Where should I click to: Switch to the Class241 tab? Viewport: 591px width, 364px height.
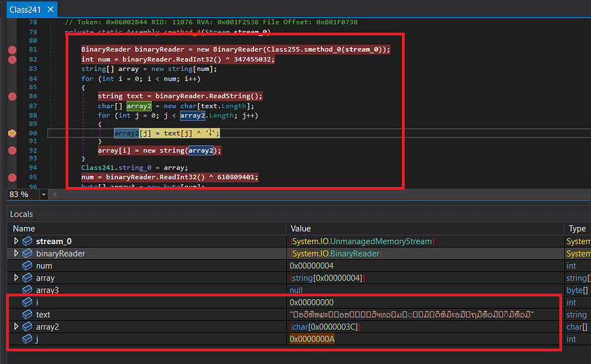[x=25, y=9]
